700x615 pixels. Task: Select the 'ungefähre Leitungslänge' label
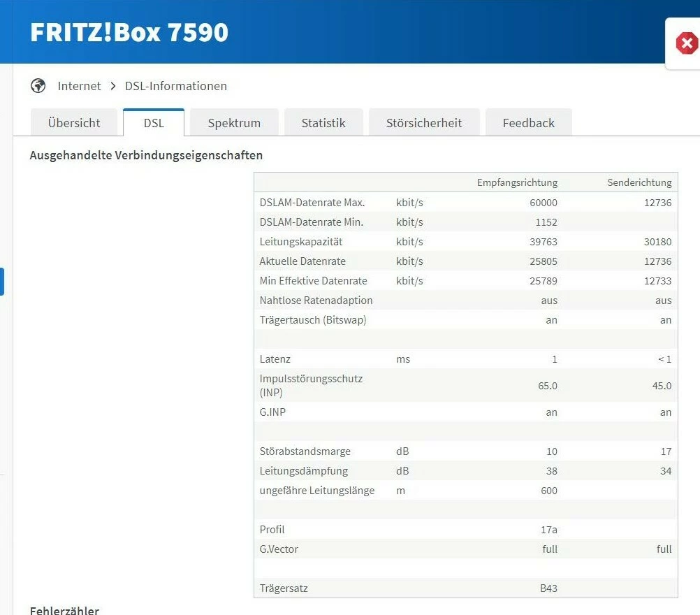pos(317,491)
